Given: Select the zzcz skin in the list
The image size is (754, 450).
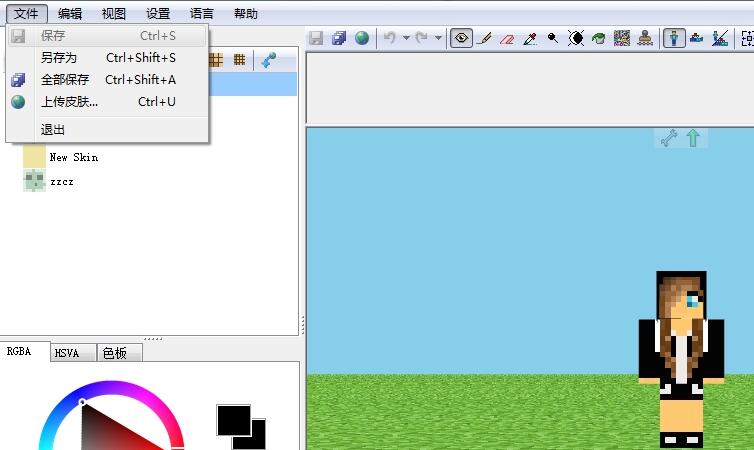Looking at the screenshot, I should tap(62, 182).
